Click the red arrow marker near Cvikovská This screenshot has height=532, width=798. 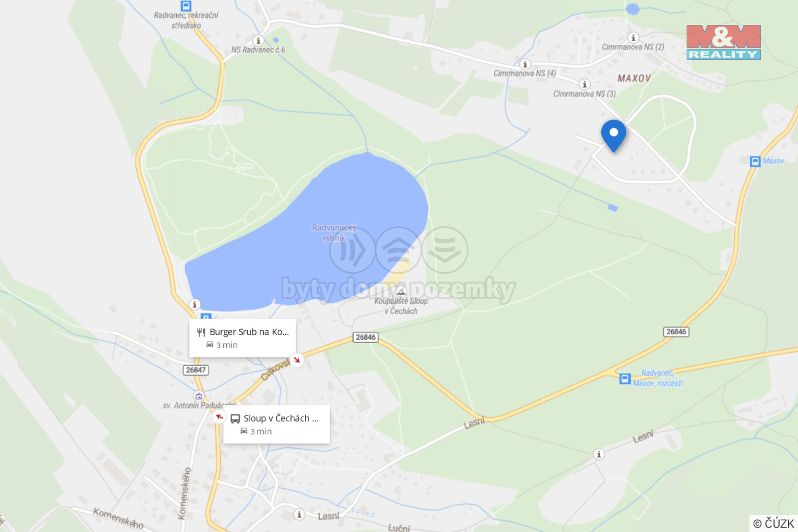[x=297, y=360]
